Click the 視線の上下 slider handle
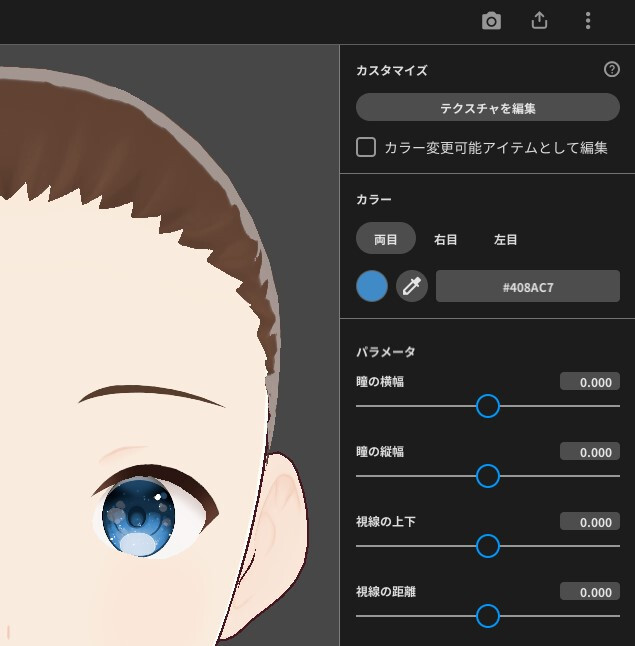 pos(488,546)
